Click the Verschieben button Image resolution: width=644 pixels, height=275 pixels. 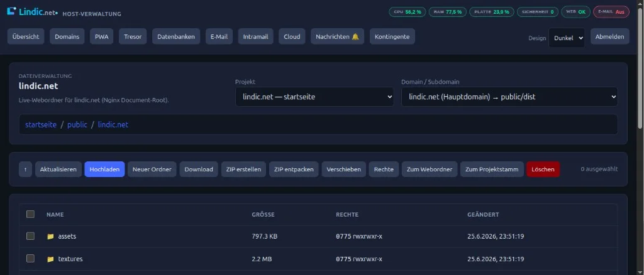pyautogui.click(x=344, y=170)
